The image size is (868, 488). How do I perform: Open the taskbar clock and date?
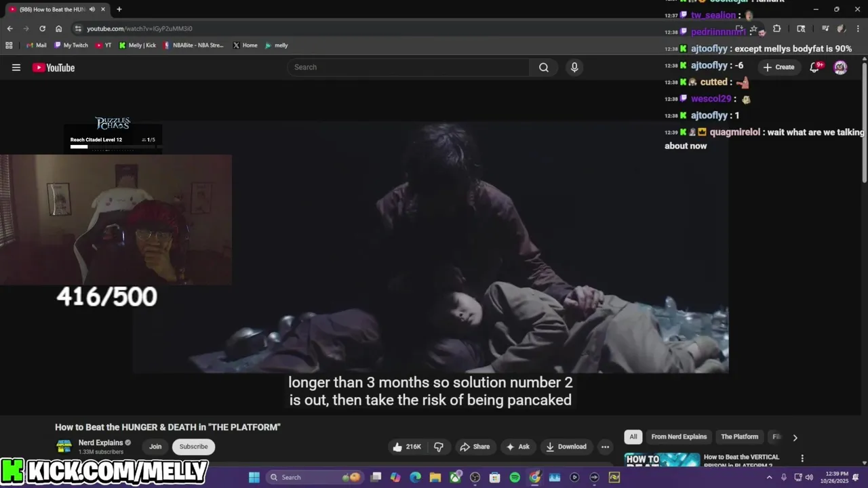click(x=835, y=477)
